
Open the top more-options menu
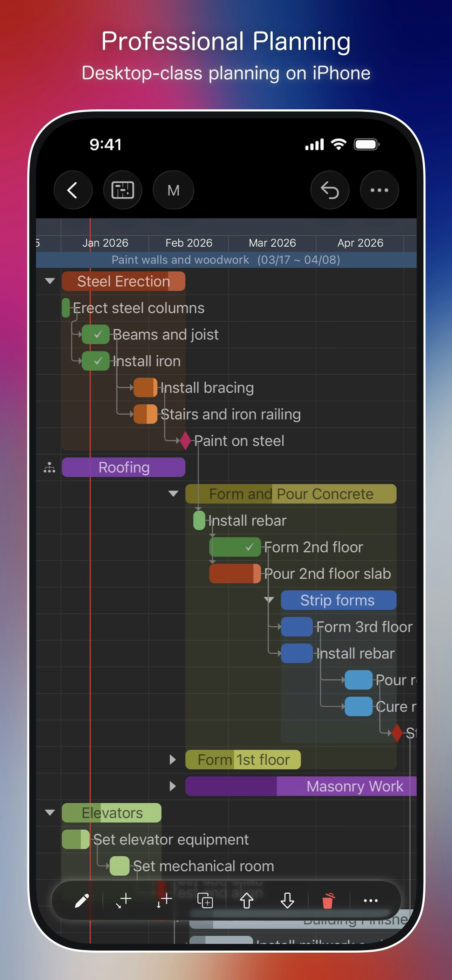tap(379, 190)
